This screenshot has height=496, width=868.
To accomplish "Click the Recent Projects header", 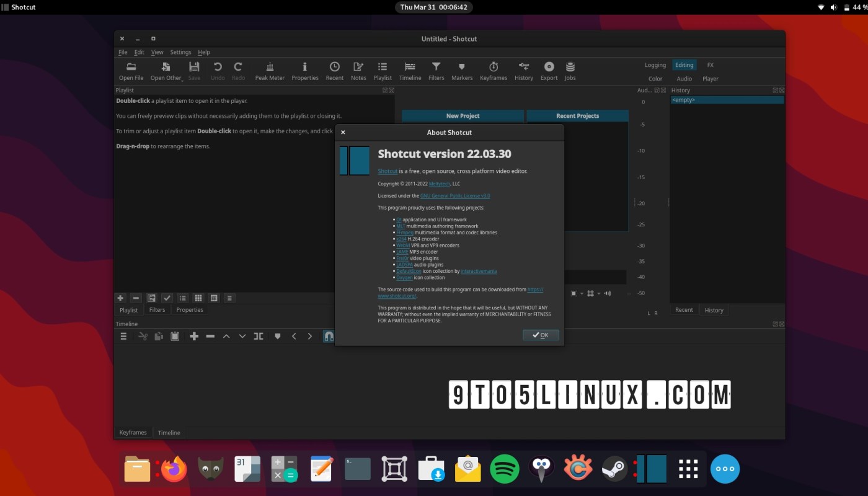I will click(577, 116).
